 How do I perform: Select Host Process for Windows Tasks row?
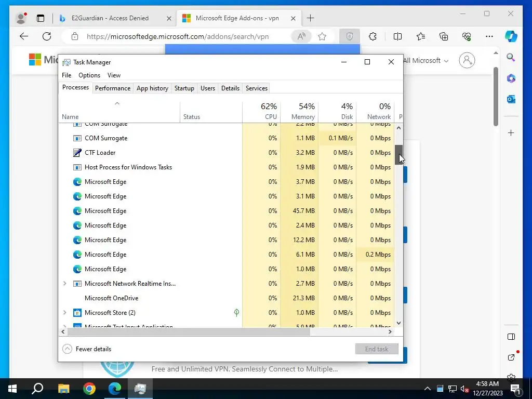(x=227, y=167)
